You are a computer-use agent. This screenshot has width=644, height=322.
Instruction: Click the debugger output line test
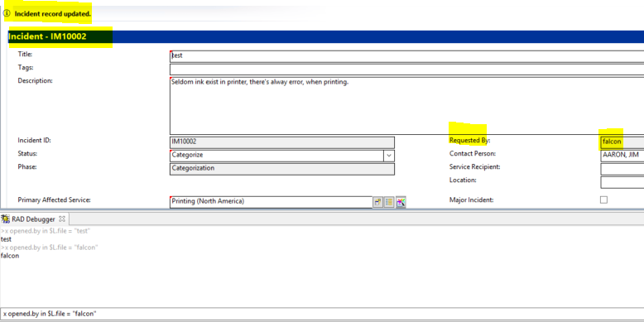pyautogui.click(x=6, y=239)
